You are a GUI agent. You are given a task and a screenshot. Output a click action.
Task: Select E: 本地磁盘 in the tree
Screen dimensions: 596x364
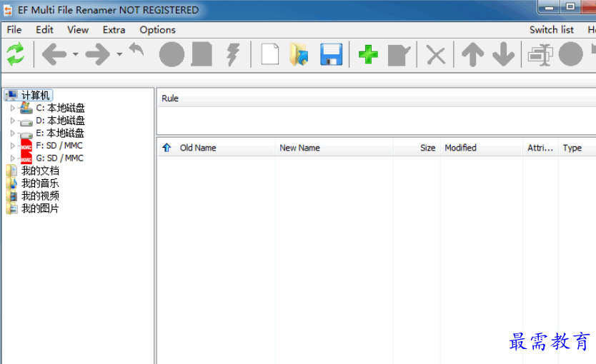click(x=60, y=133)
